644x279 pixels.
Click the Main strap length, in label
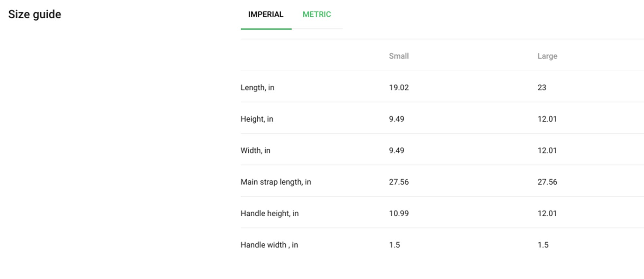pyautogui.click(x=276, y=182)
